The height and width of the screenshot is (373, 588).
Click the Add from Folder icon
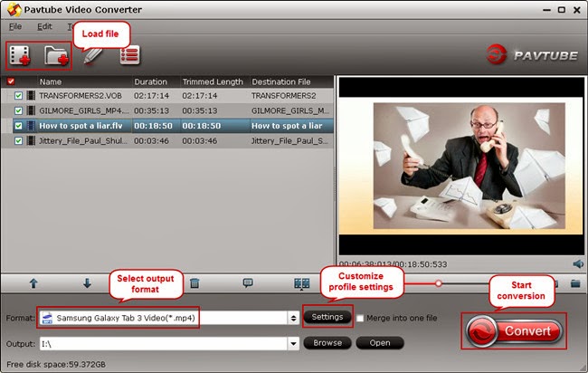(x=56, y=55)
